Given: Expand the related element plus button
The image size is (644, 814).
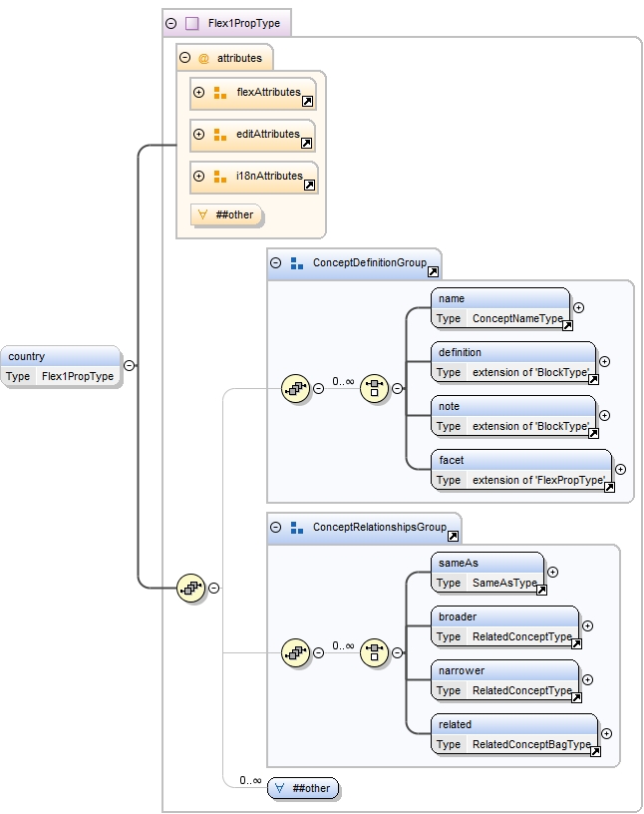Looking at the screenshot, I should click(x=607, y=733).
